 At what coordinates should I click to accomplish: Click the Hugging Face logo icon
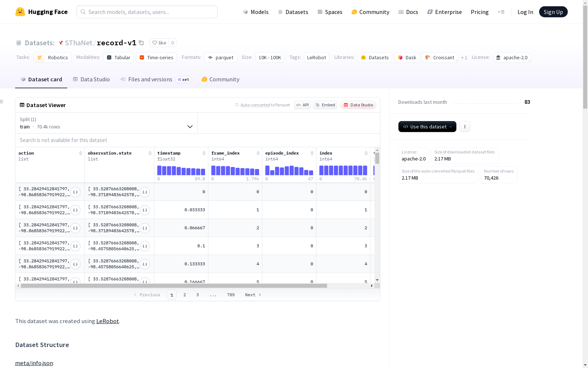(x=20, y=12)
